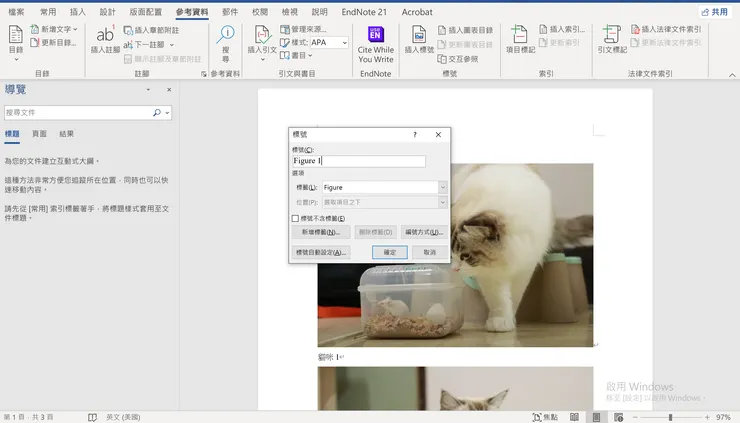Image resolution: width=740 pixels, height=423 pixels.
Task: Click 插入章節附註 endnote button
Action: tap(151, 30)
